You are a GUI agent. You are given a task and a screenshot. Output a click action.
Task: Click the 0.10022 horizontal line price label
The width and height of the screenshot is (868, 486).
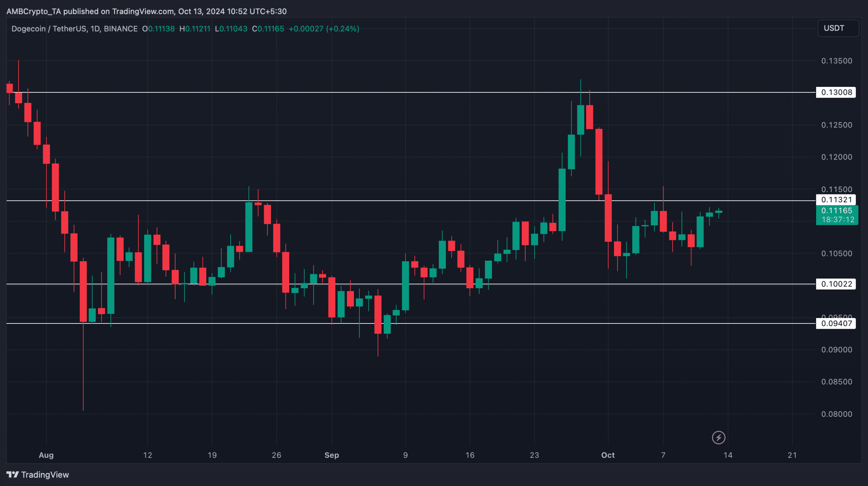pyautogui.click(x=836, y=284)
